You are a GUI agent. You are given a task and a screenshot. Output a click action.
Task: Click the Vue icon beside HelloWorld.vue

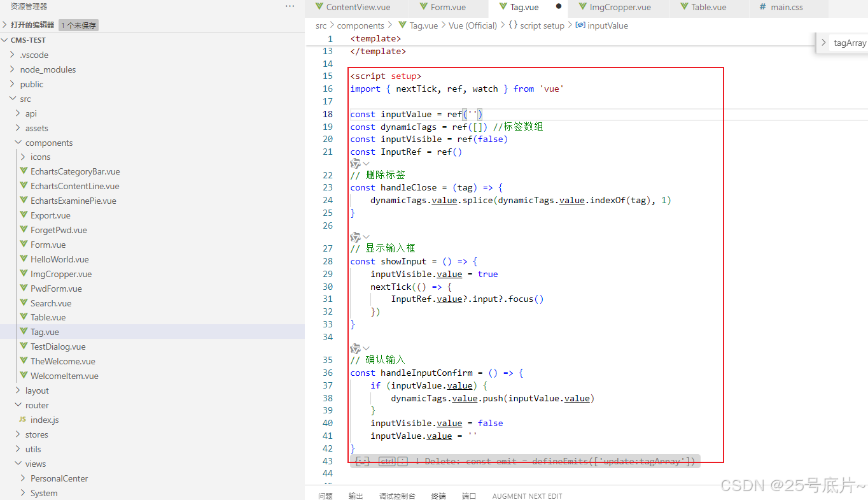tap(24, 259)
